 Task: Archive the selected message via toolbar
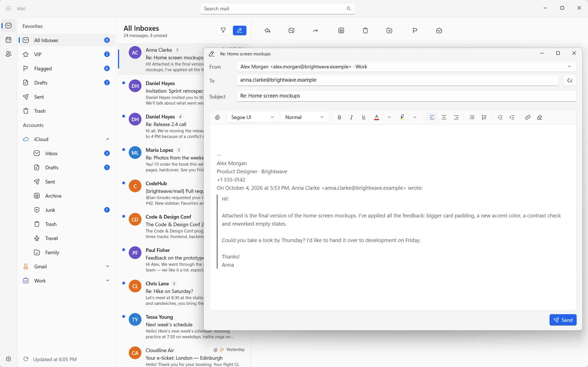click(341, 30)
